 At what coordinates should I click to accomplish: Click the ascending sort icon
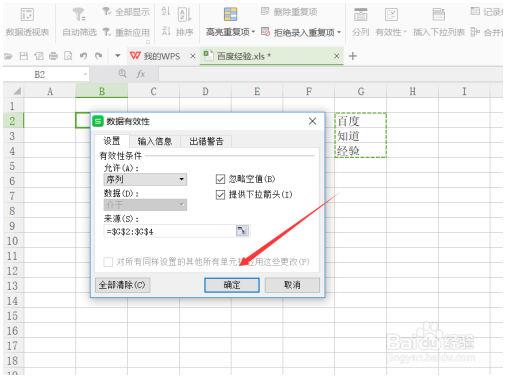(x=166, y=12)
